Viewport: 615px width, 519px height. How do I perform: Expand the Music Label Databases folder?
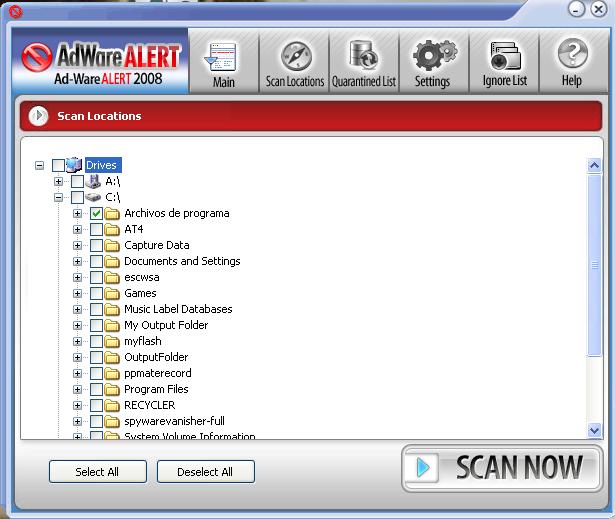pyautogui.click(x=78, y=310)
